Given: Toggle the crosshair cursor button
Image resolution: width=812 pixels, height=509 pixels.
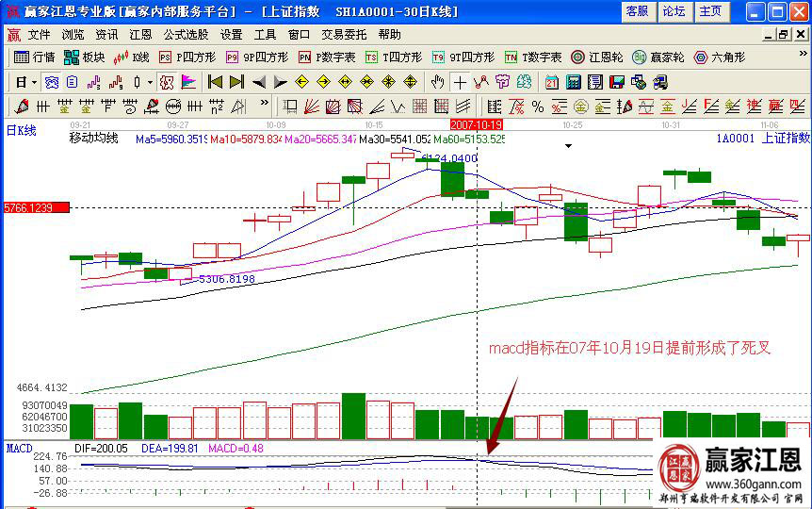Looking at the screenshot, I should (460, 82).
